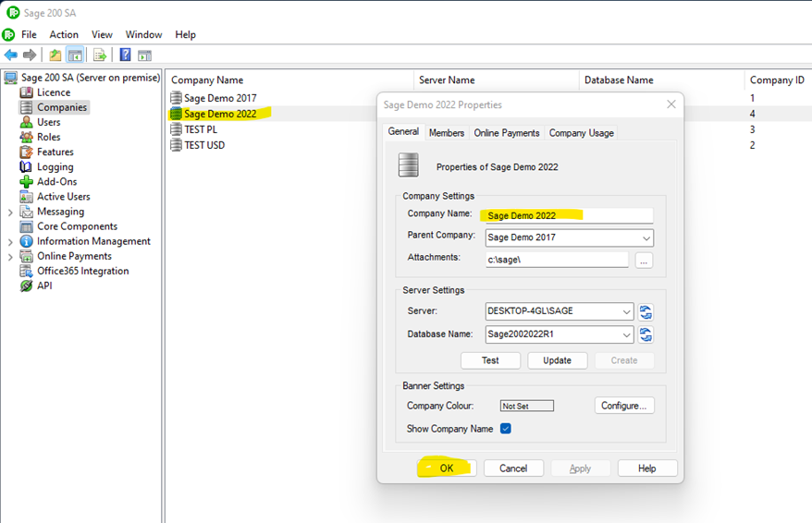Select the Online Payments icon
Viewport: 812px width, 523px height.
(27, 256)
